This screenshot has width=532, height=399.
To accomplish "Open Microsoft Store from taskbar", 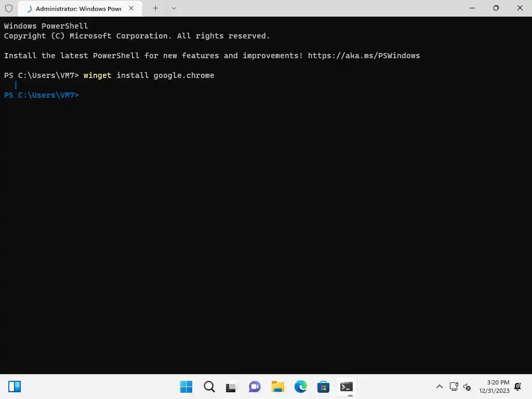I will tap(323, 387).
